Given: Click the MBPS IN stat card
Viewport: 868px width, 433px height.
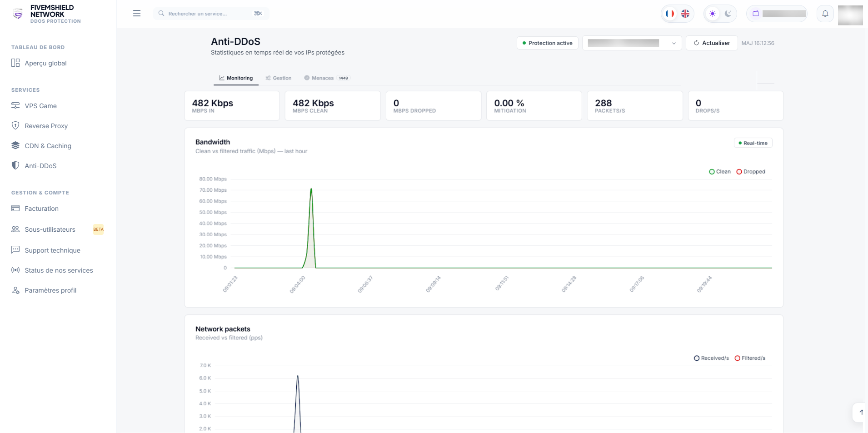Looking at the screenshot, I should 232,106.
